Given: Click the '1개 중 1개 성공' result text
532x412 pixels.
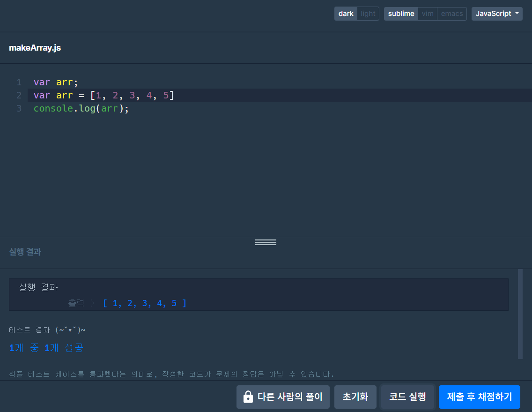Looking at the screenshot, I should (x=46, y=347).
